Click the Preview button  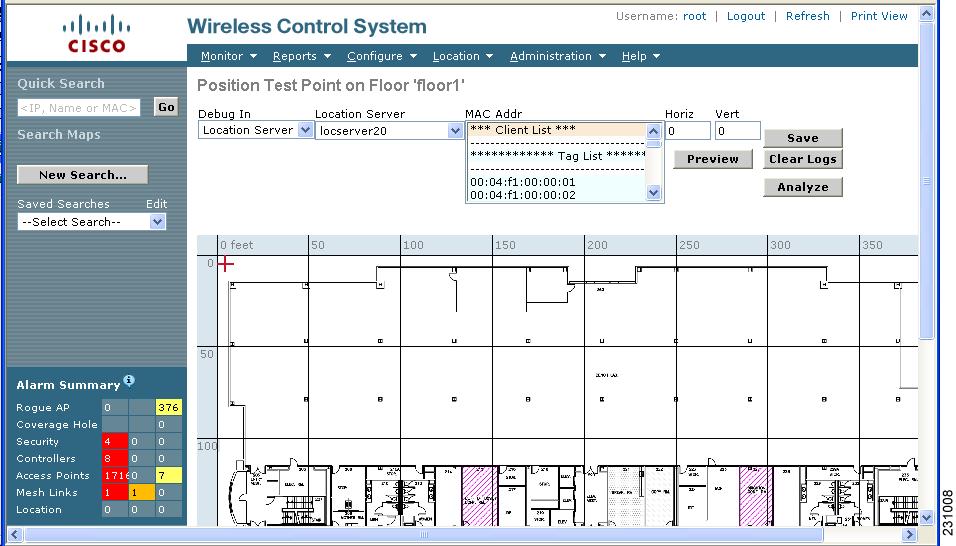pyautogui.click(x=713, y=159)
